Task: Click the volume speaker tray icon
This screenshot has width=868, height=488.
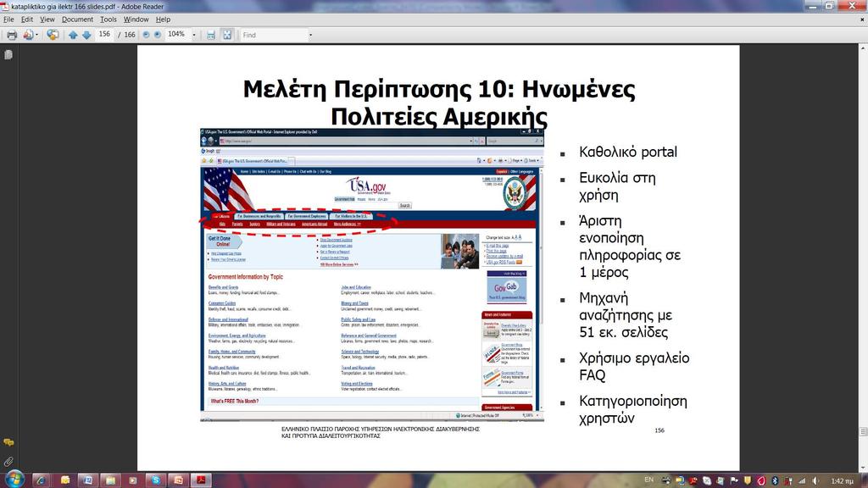Action: click(x=815, y=481)
